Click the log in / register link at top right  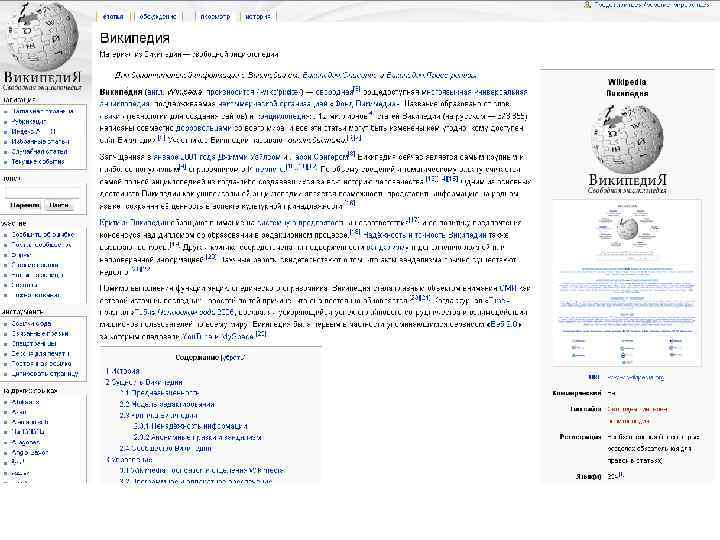click(651, 5)
